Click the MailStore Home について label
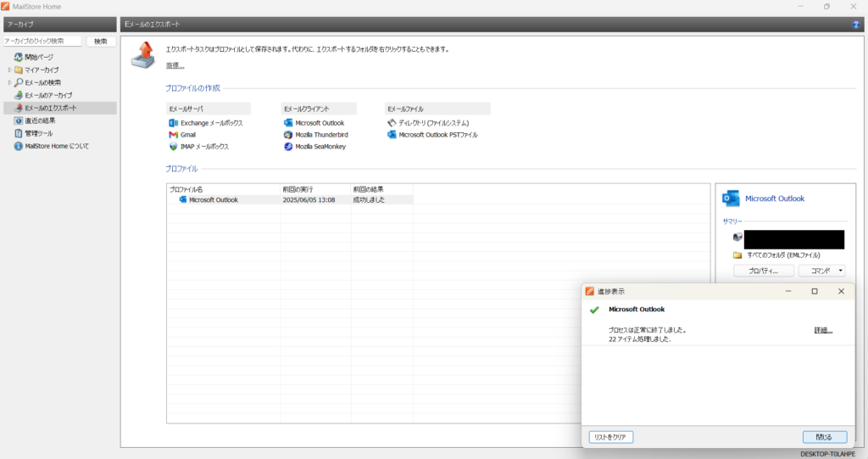 tap(57, 146)
